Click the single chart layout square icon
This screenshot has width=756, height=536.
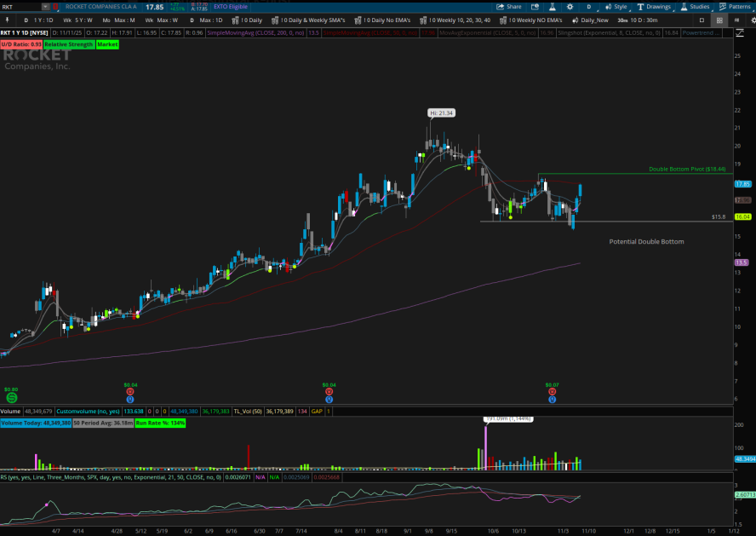(702, 20)
